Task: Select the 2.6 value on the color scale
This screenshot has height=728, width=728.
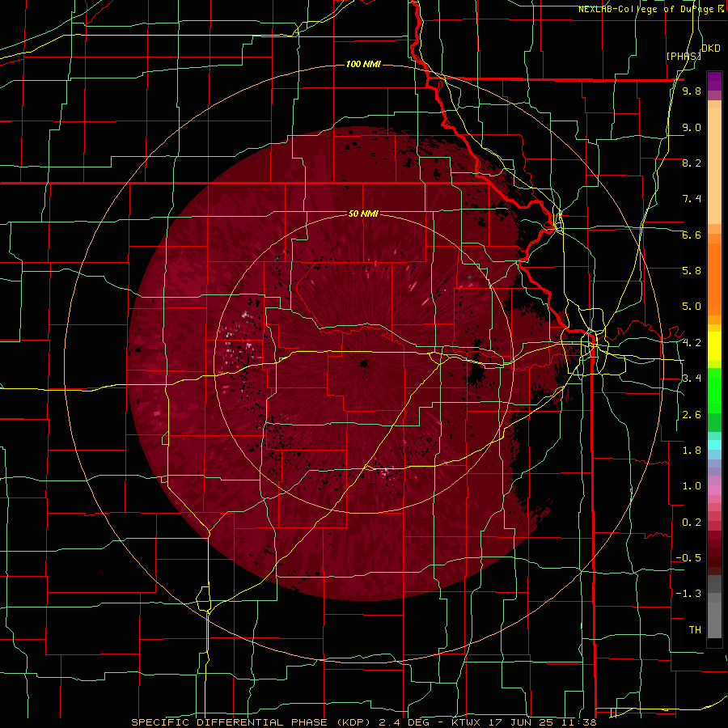Action: (x=692, y=415)
